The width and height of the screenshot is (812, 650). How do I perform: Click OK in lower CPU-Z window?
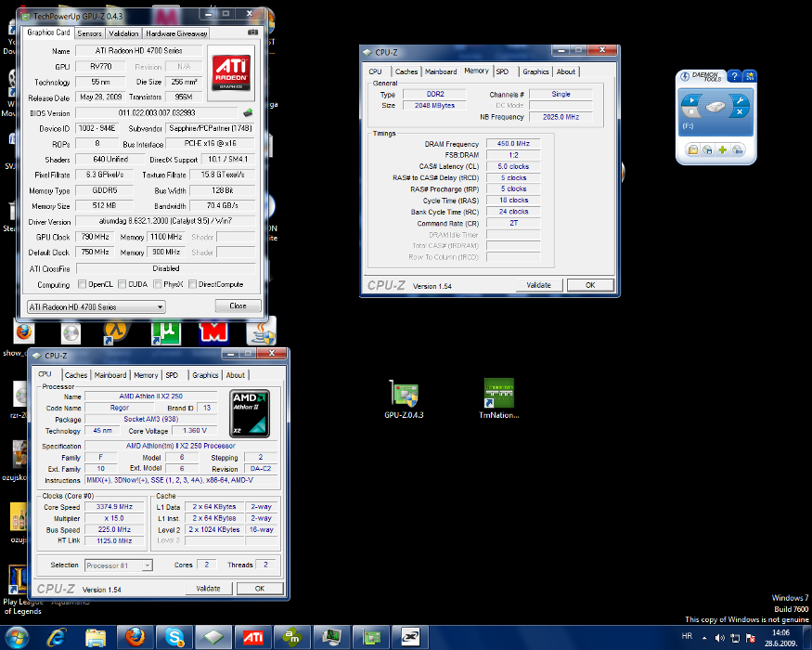260,589
